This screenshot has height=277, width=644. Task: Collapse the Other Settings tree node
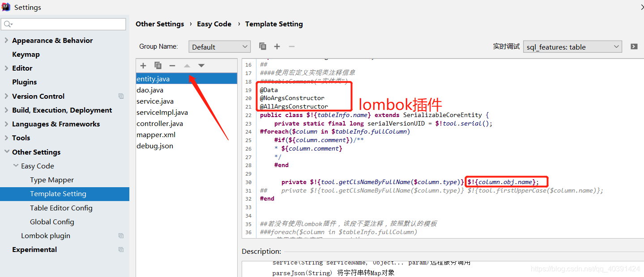tap(6, 152)
